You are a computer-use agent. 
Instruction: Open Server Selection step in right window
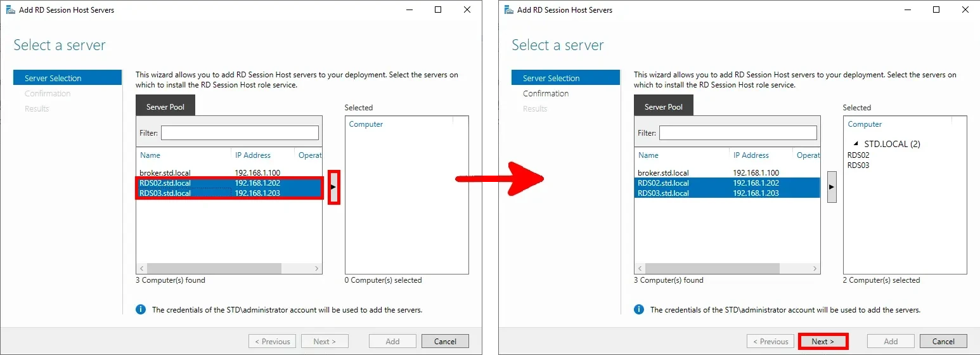tap(565, 78)
